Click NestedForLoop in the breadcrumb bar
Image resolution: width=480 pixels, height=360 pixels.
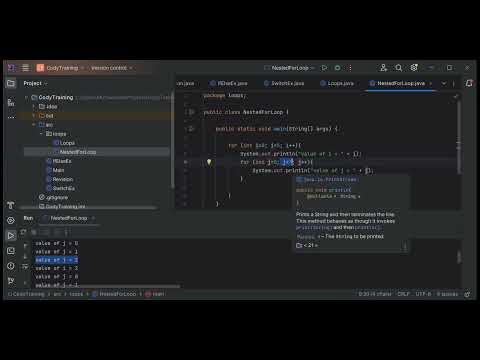tap(114, 294)
